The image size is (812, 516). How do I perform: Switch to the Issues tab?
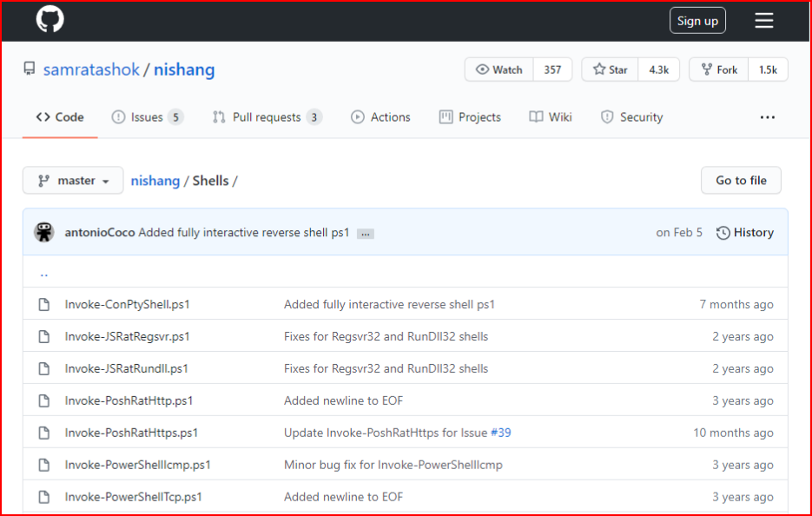coord(147,117)
